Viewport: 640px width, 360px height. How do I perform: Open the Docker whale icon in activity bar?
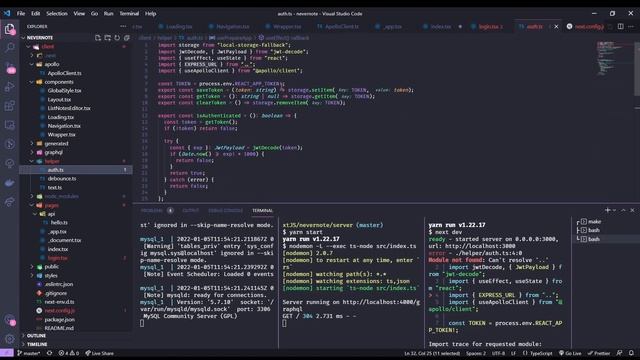tap(9, 183)
